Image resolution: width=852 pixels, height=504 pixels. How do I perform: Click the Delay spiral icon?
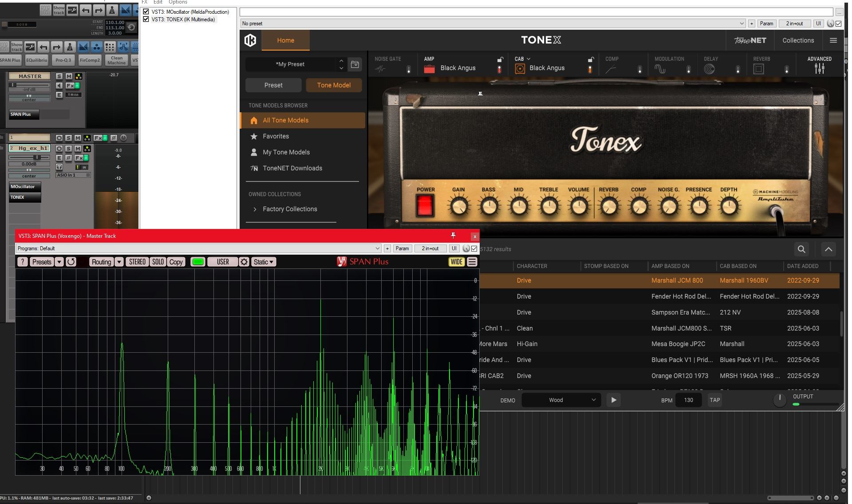pyautogui.click(x=709, y=69)
